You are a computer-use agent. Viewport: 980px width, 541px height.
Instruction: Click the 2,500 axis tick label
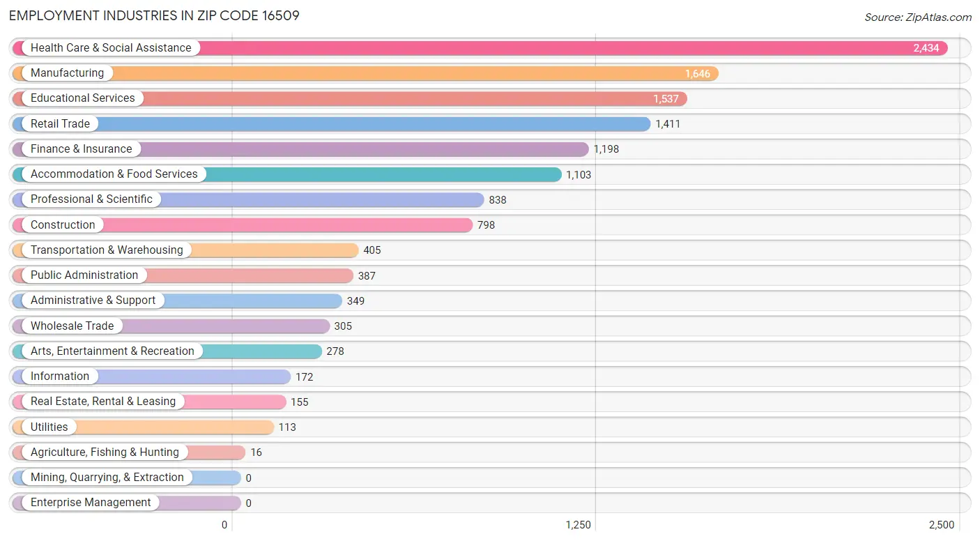[942, 525]
